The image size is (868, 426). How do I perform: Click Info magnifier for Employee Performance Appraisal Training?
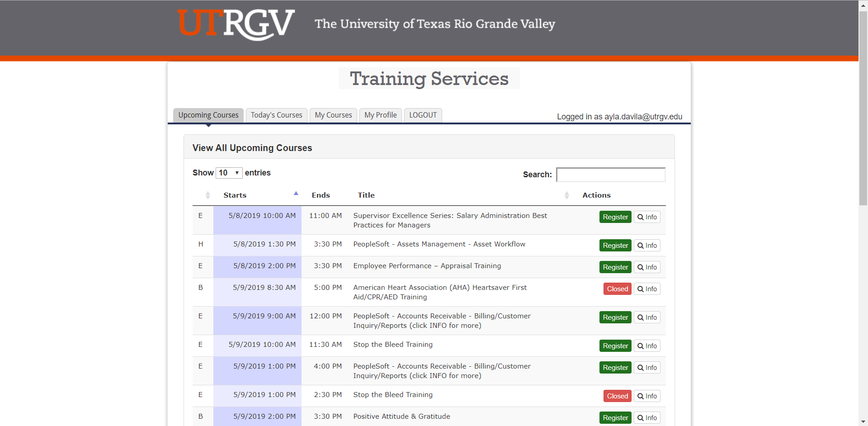tap(646, 267)
